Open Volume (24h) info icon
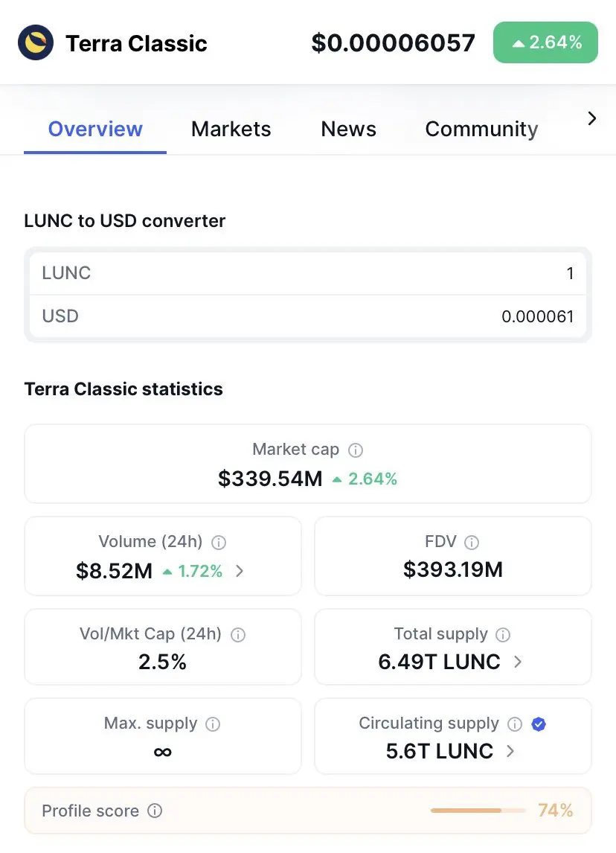The height and width of the screenshot is (853, 616). pyautogui.click(x=219, y=543)
